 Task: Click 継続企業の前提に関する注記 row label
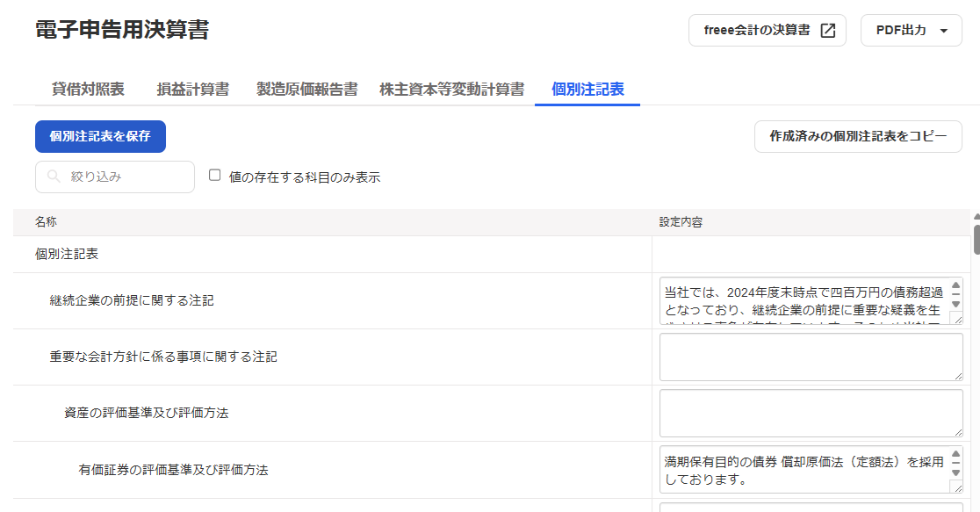point(132,300)
